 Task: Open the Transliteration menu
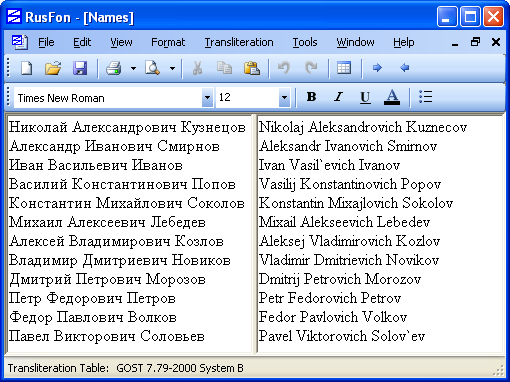(x=239, y=42)
